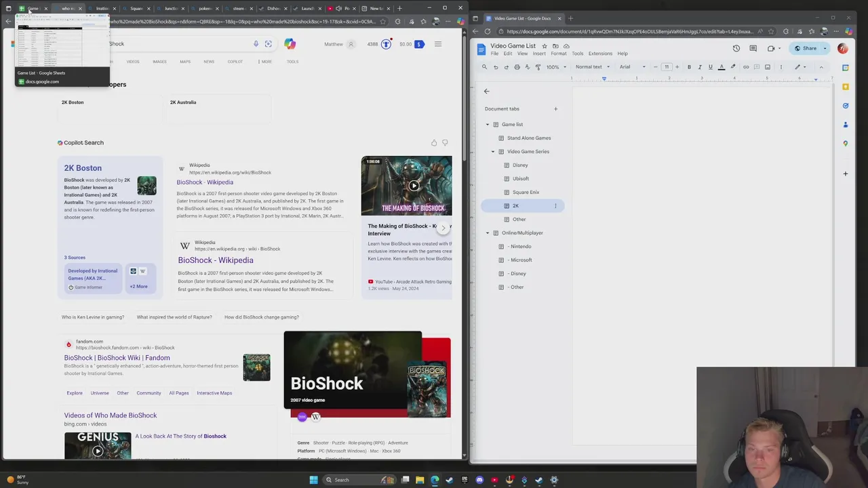This screenshot has height=488, width=868.
Task: Click the +2 More sources link
Action: point(138,287)
